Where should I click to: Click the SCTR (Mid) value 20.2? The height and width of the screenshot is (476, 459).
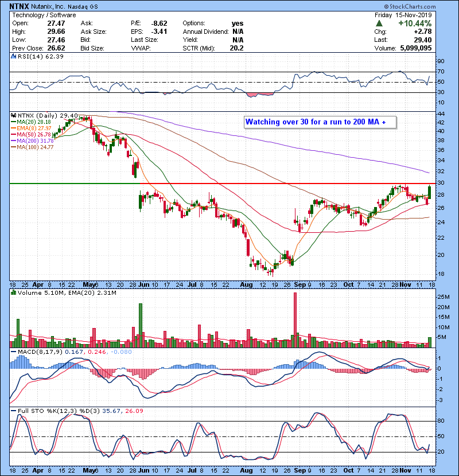pyautogui.click(x=236, y=48)
